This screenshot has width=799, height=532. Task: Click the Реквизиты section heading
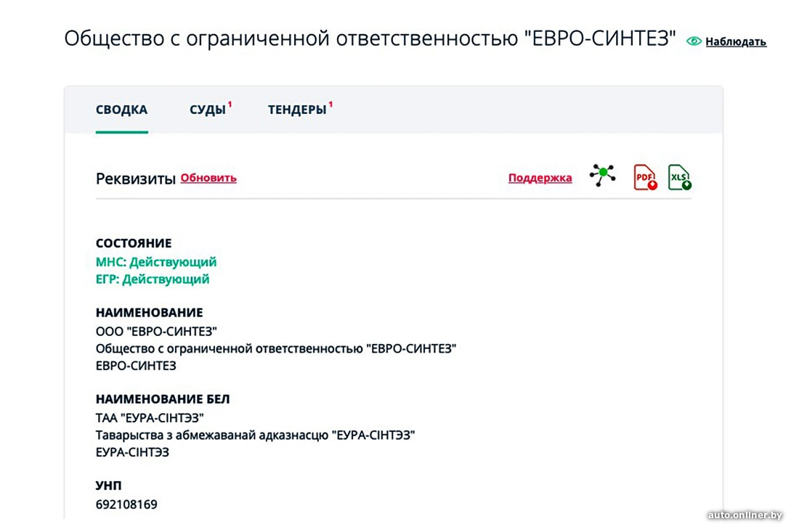[136, 179]
